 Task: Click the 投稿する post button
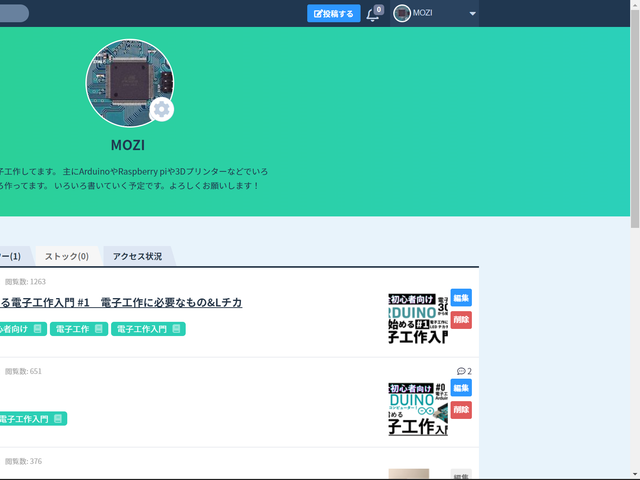[333, 13]
